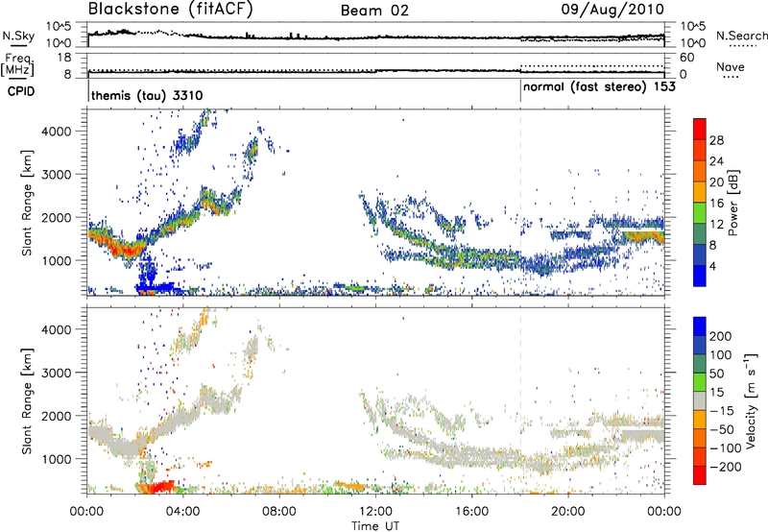The image size is (768, 532).
Task: Click the "4000" tick of the power panel
Action: pos(57,132)
